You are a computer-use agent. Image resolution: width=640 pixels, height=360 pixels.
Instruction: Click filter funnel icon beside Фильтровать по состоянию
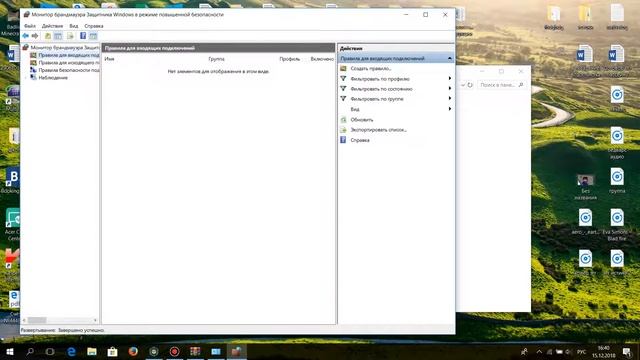pyautogui.click(x=343, y=89)
